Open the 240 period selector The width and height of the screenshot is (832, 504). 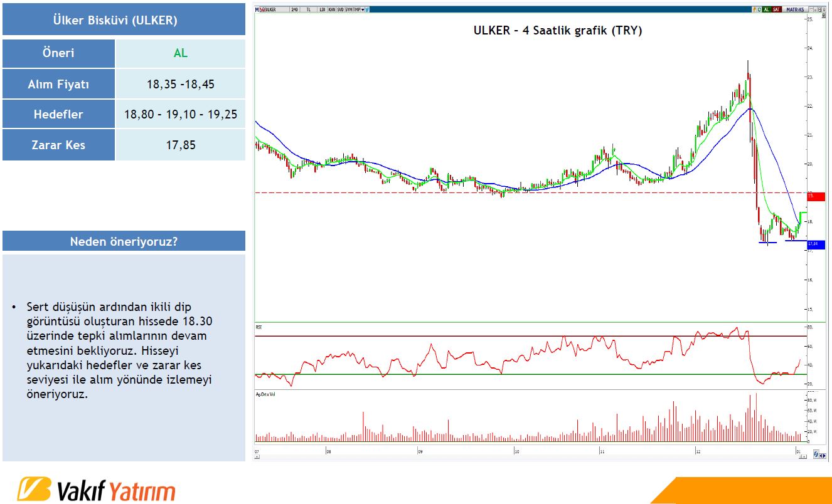click(x=295, y=10)
